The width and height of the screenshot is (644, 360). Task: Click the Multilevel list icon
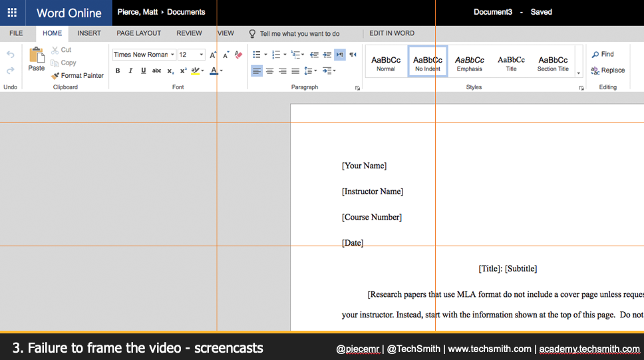[x=295, y=55]
